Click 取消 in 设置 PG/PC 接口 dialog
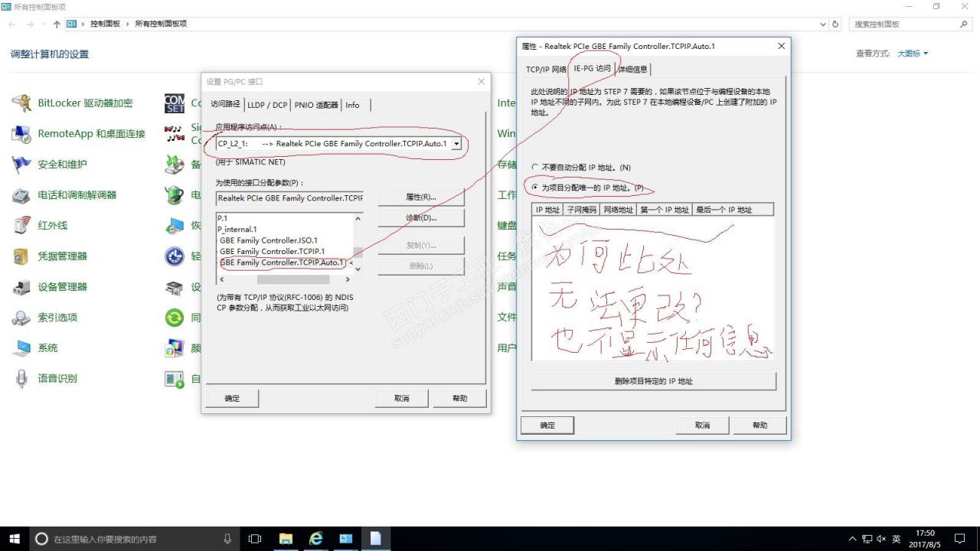 (402, 398)
